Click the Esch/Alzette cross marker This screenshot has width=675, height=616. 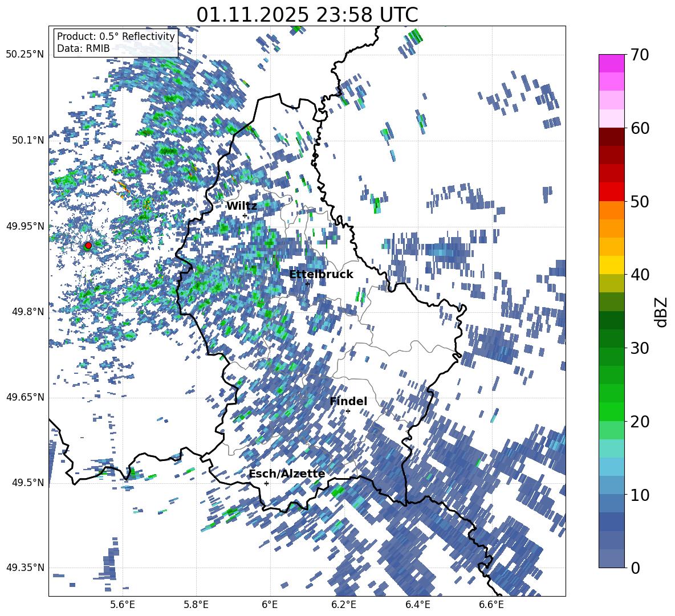pos(266,483)
